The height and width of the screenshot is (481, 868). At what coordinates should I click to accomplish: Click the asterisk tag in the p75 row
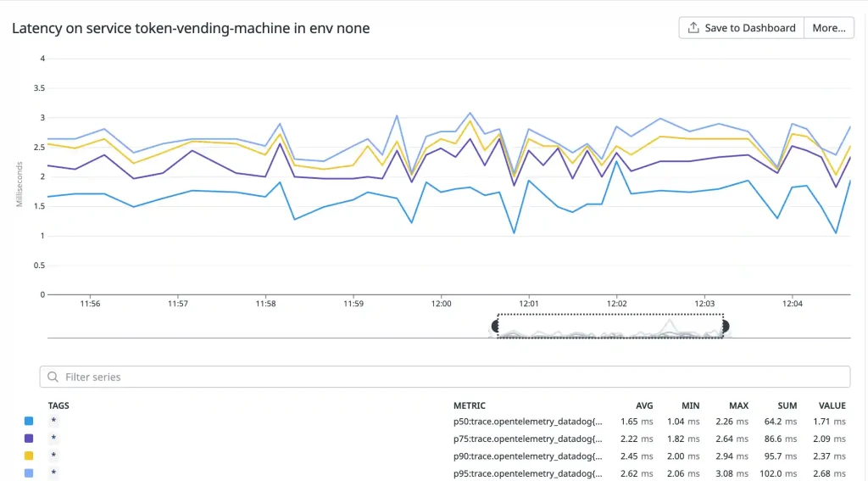click(x=53, y=439)
